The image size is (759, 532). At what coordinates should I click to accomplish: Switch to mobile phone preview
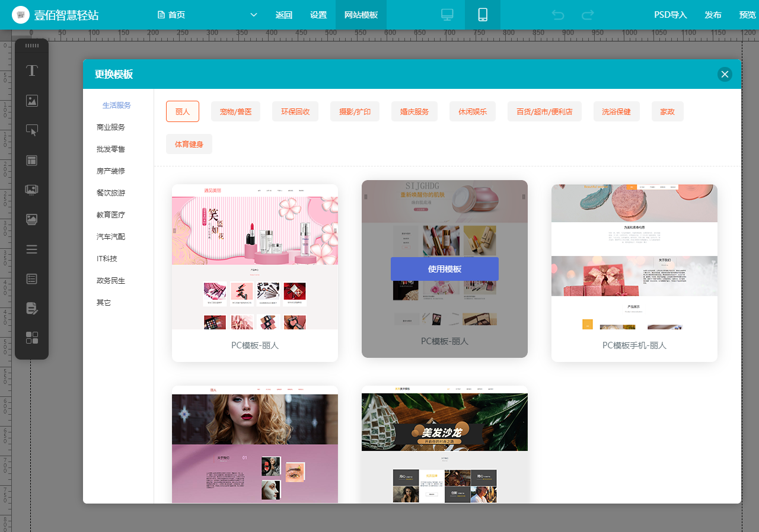click(x=483, y=15)
